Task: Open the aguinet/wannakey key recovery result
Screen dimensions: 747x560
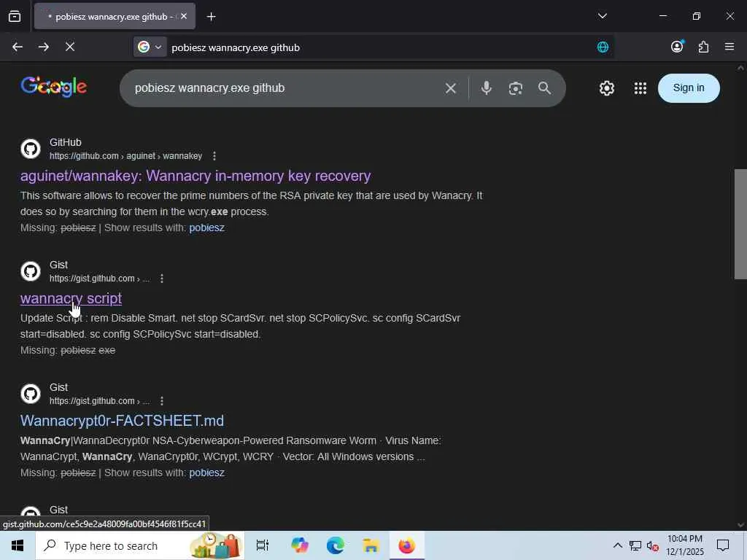Action: pyautogui.click(x=196, y=176)
